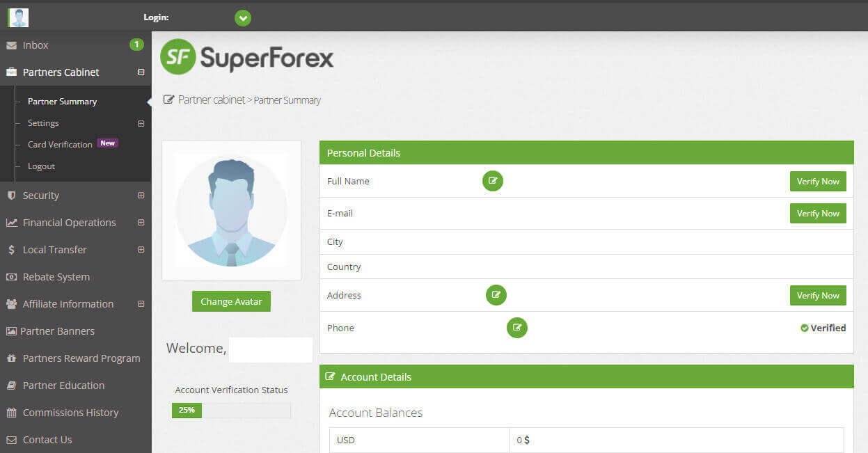The height and width of the screenshot is (453, 868).
Task: Select the Security shield icon in sidebar
Action: click(11, 196)
